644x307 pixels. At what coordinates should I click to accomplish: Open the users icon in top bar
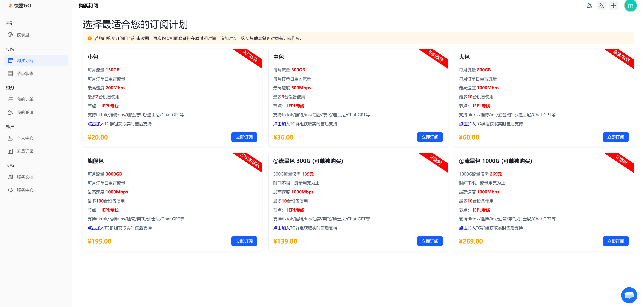click(589, 6)
